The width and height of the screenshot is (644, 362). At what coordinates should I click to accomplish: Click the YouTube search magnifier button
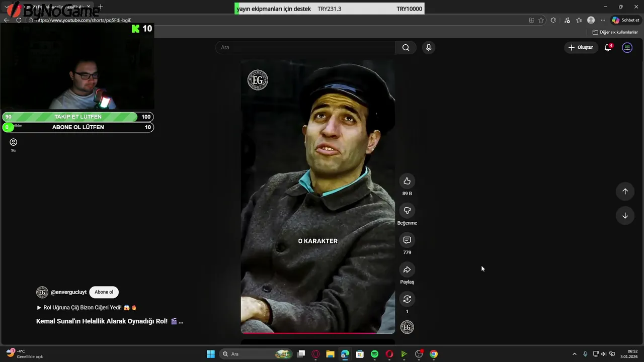point(406,47)
